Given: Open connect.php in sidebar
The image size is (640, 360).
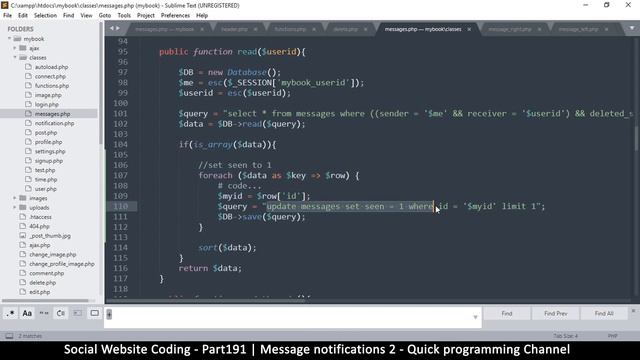Looking at the screenshot, I should (50, 76).
